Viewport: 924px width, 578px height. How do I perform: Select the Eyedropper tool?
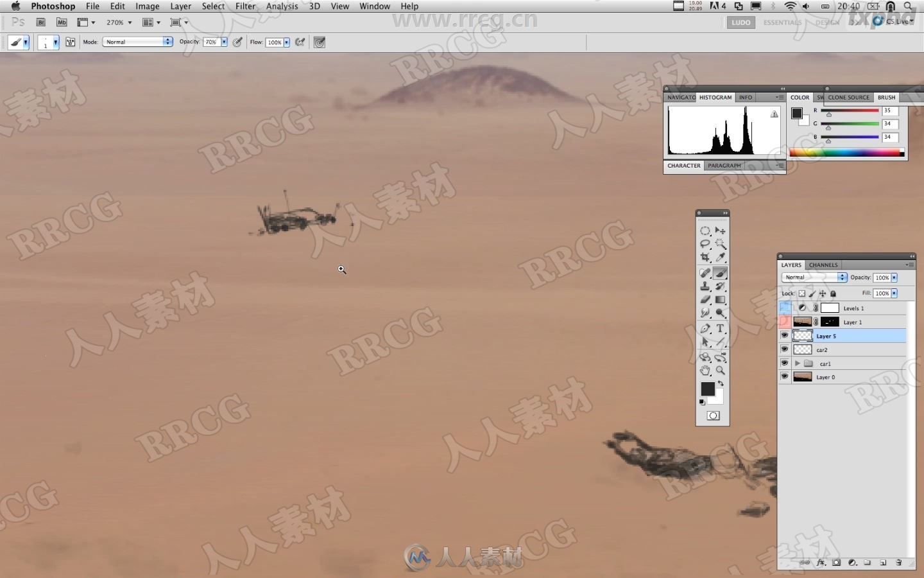point(721,258)
